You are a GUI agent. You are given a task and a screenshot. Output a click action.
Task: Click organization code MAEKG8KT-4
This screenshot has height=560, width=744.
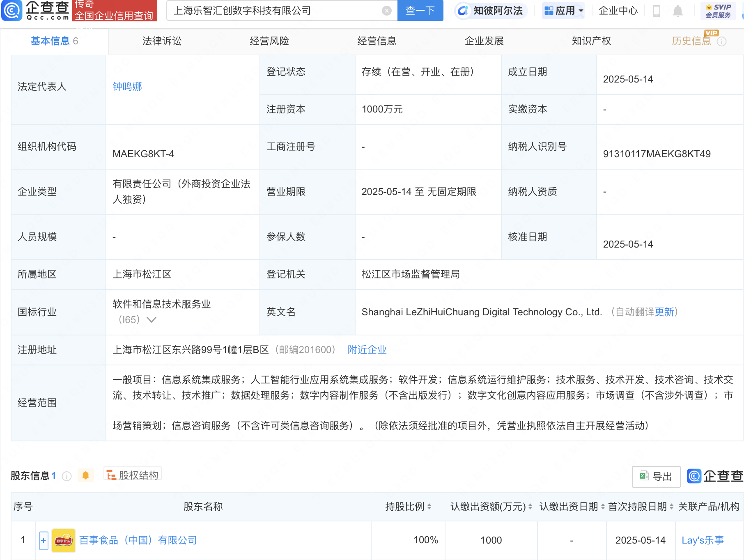click(x=143, y=154)
